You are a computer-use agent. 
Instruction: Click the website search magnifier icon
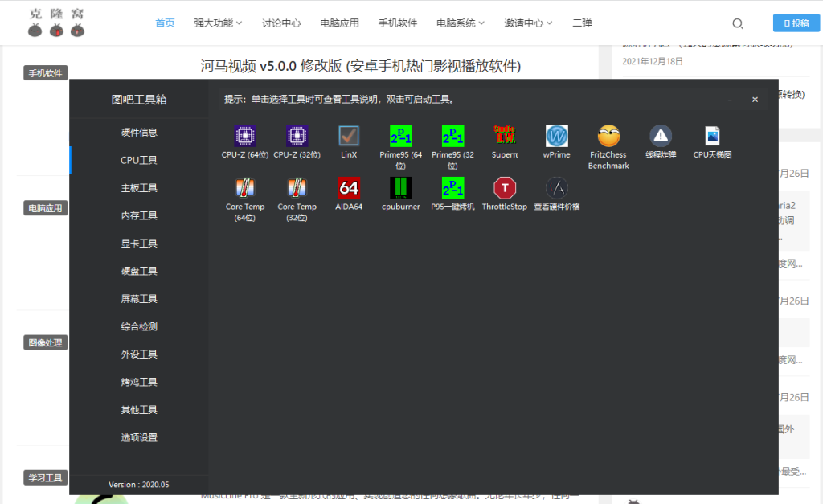[x=738, y=23]
